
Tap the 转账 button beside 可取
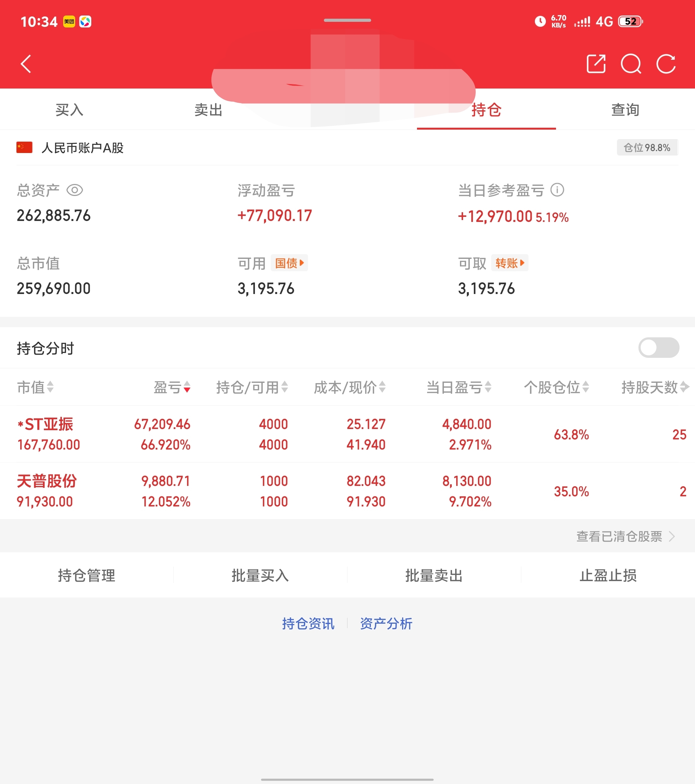(510, 263)
